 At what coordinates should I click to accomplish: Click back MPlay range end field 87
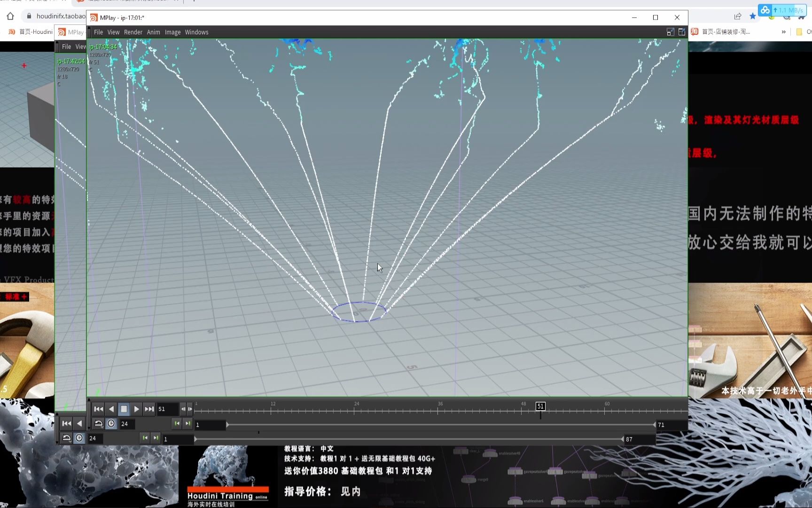pyautogui.click(x=639, y=439)
